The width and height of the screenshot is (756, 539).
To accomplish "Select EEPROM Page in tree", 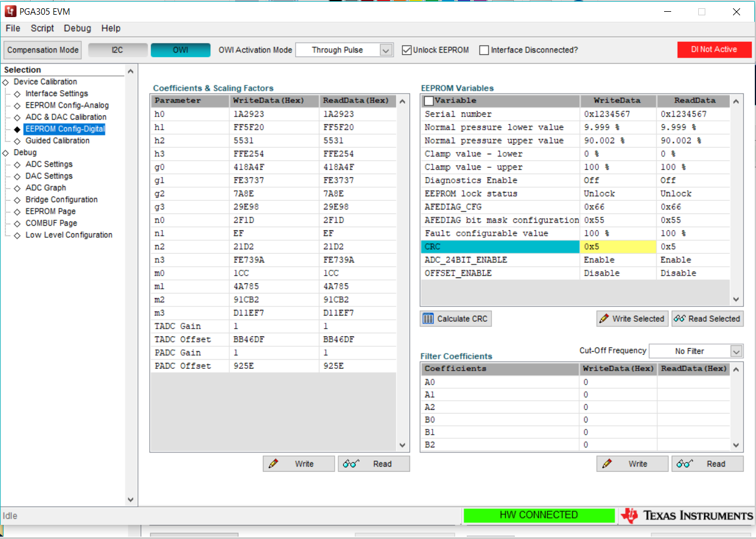I will tap(51, 211).
